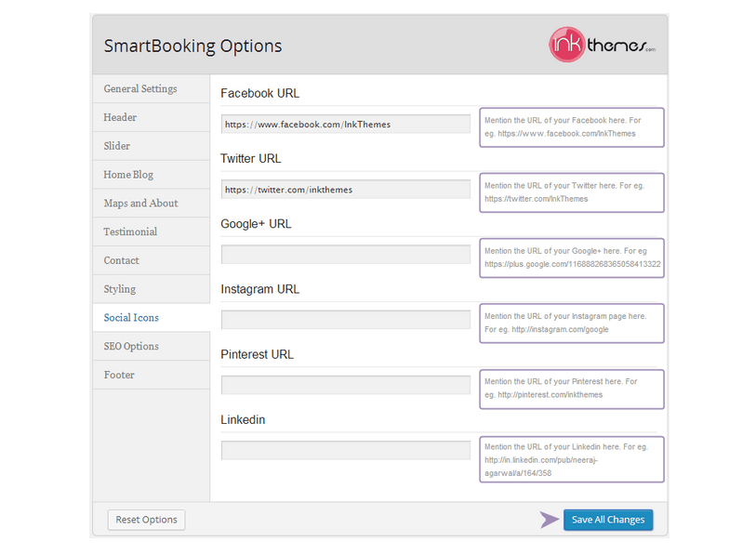Click the Instagram URL input field
The height and width of the screenshot is (555, 756).
coord(345,319)
